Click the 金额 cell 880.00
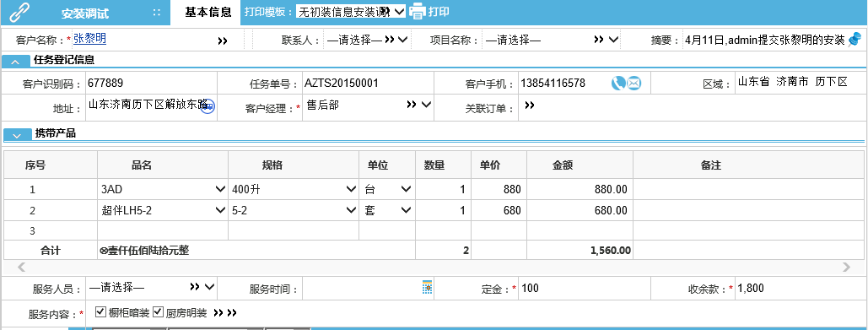Screen dimensions: 868x330 pos(580,189)
